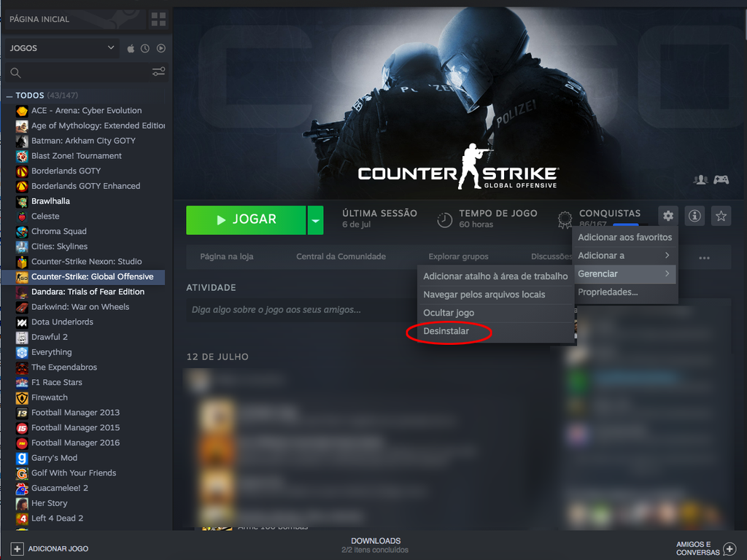
Task: Click the Chroma Squad game icon
Action: pos(22,232)
